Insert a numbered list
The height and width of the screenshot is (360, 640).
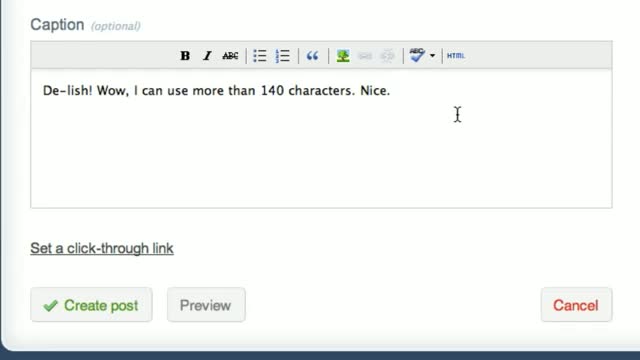[x=282, y=56]
